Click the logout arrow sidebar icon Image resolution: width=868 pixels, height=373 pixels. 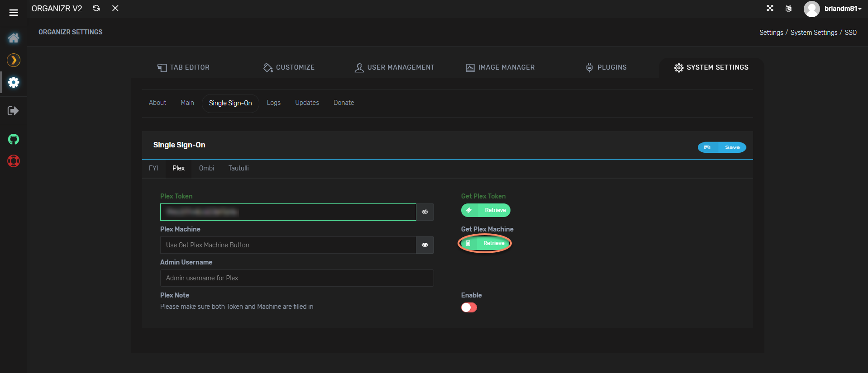click(x=14, y=111)
